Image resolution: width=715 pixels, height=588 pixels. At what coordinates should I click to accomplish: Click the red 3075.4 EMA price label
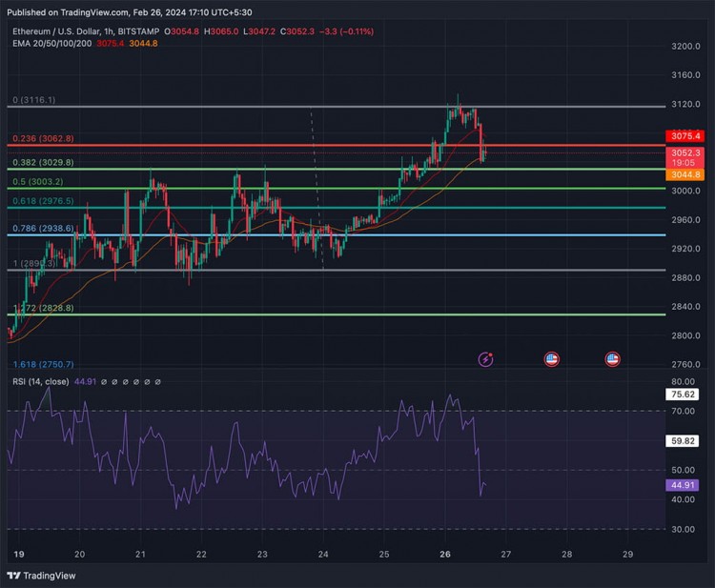pyautogui.click(x=685, y=136)
